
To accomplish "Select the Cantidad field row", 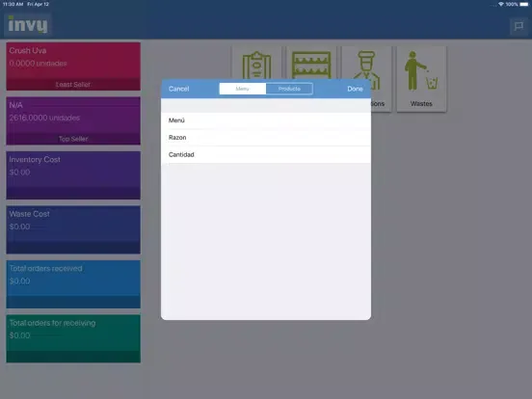I will 266,155.
